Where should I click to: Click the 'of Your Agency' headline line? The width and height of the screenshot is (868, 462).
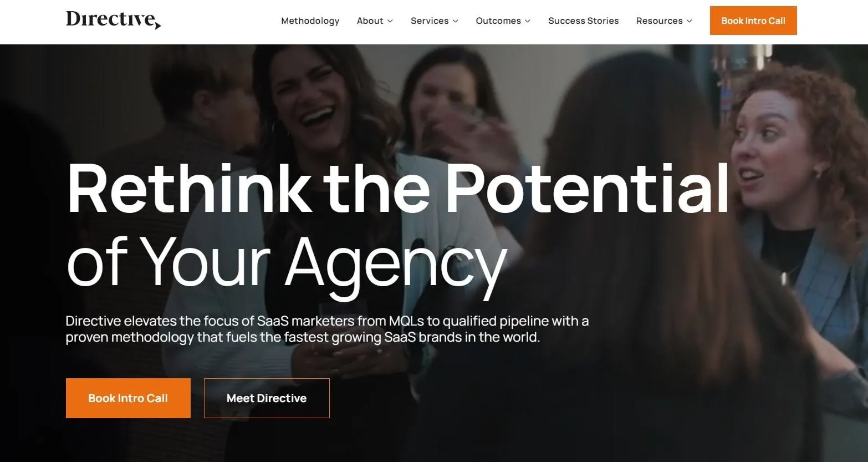point(287,261)
